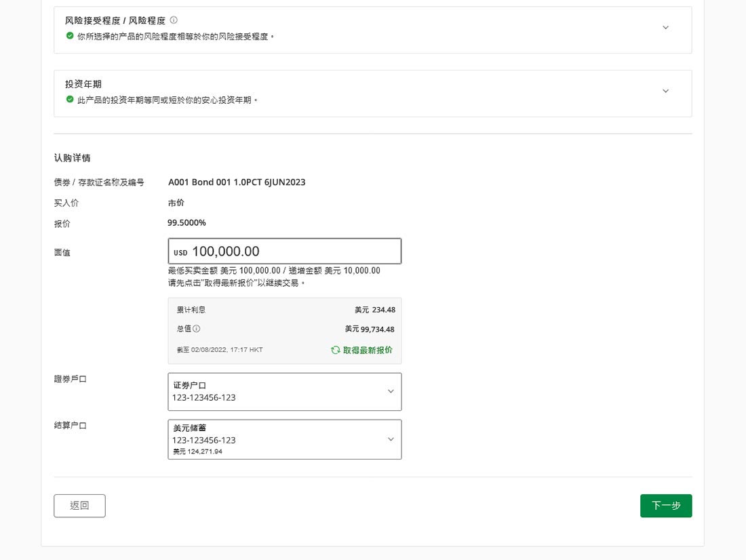
Task: Expand the 风险接受程度 / 风险程度 panel chevron
Action: (x=665, y=28)
